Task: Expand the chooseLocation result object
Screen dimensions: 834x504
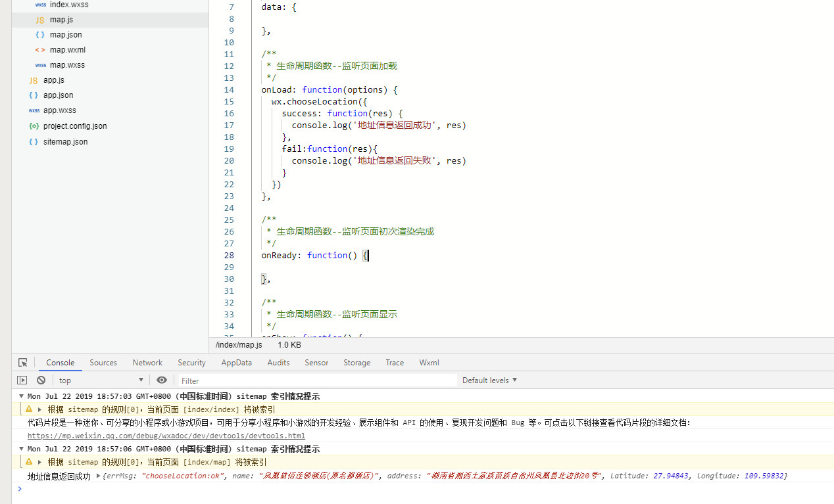Action: click(x=99, y=476)
